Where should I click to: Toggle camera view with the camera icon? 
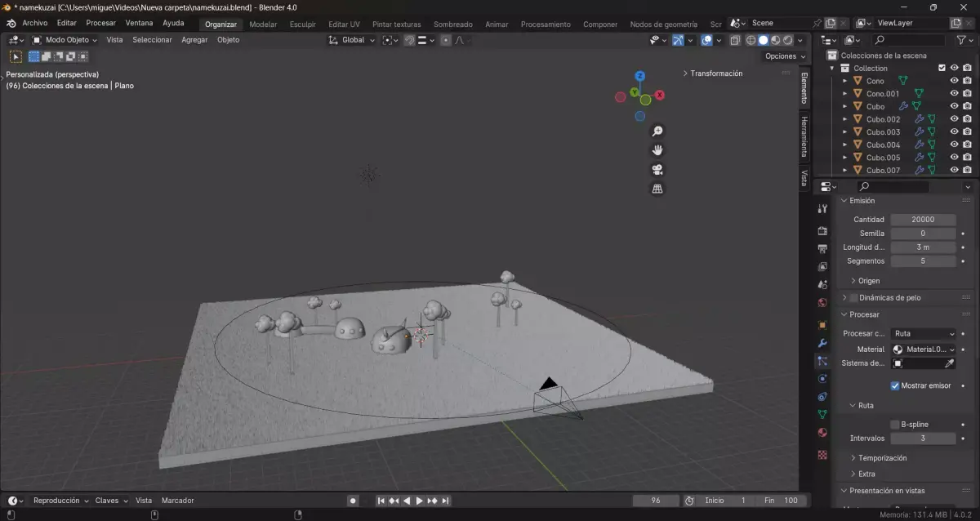(x=657, y=170)
